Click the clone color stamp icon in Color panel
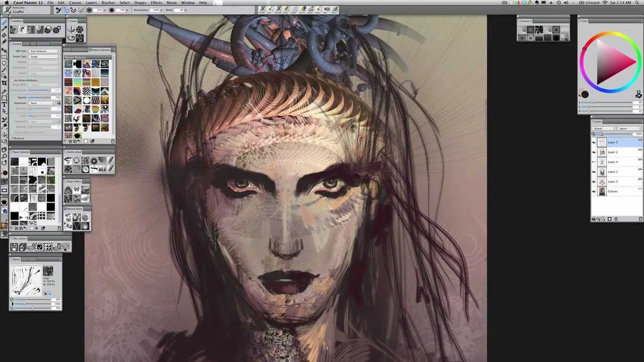The image size is (644, 362). (638, 95)
